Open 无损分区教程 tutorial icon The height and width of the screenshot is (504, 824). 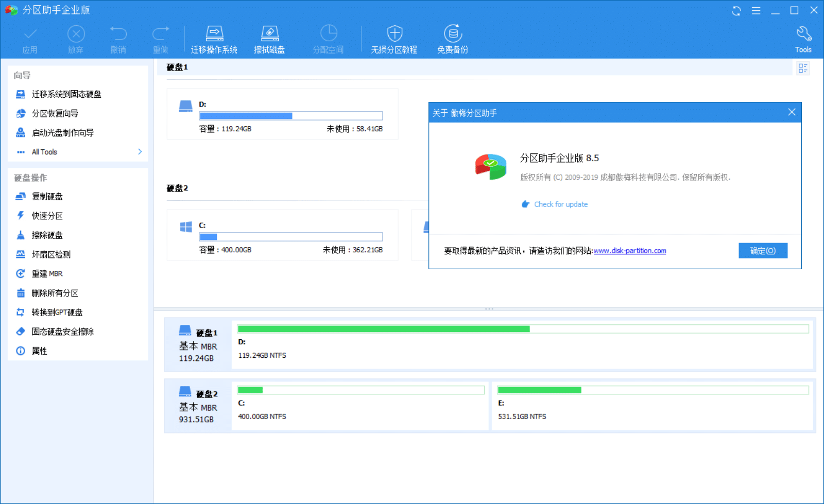coord(394,40)
